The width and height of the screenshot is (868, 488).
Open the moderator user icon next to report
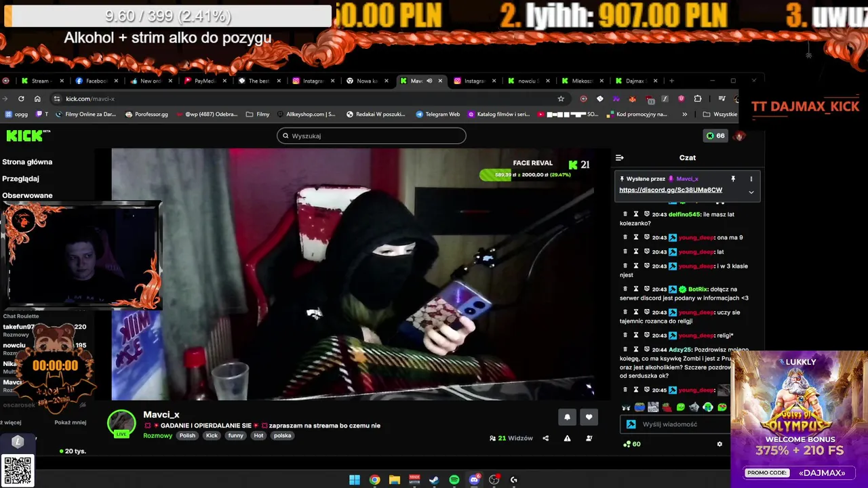click(x=589, y=439)
